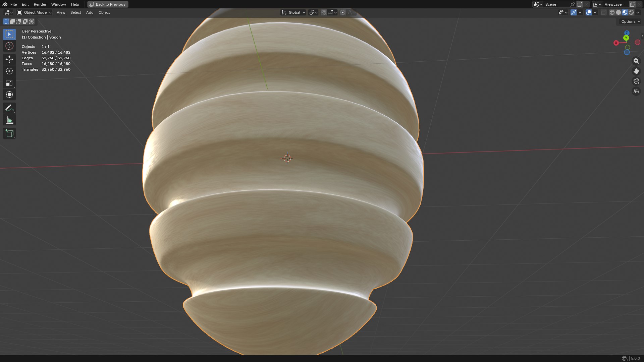Activate the Transform tool
Image resolution: width=644 pixels, height=362 pixels.
click(9, 95)
